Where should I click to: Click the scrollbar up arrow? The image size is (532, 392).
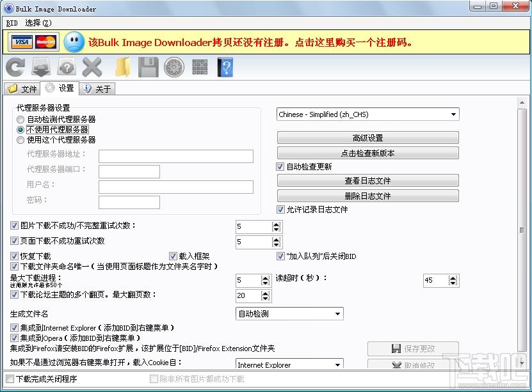522,102
